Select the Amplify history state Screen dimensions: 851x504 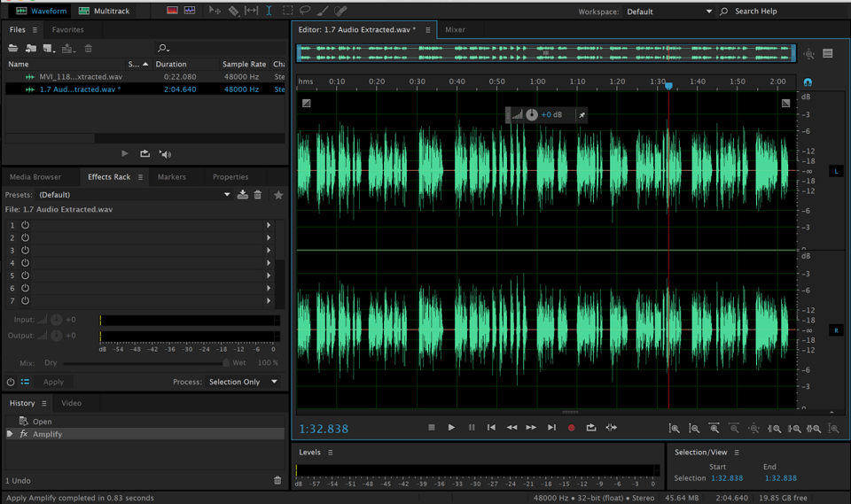pyautogui.click(x=144, y=434)
